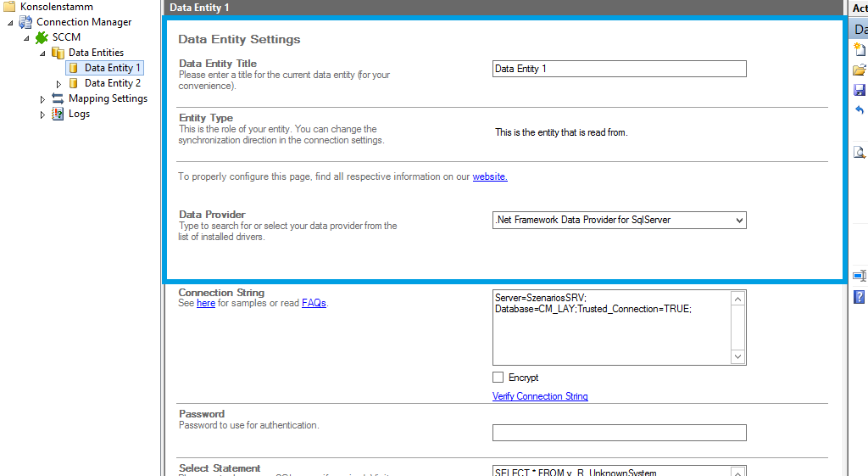The image size is (868, 476).
Task: Click the Data Entities cylinders icon
Action: pos(58,53)
